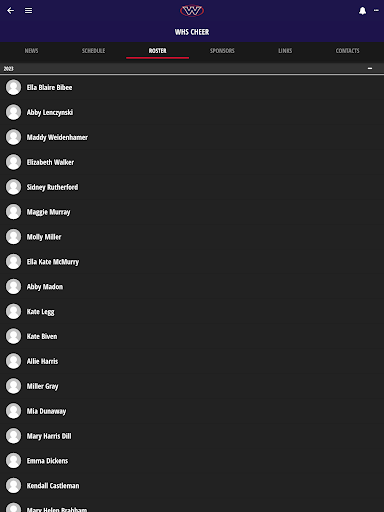Open the hamburger menu icon
The image size is (384, 512).
point(29,11)
